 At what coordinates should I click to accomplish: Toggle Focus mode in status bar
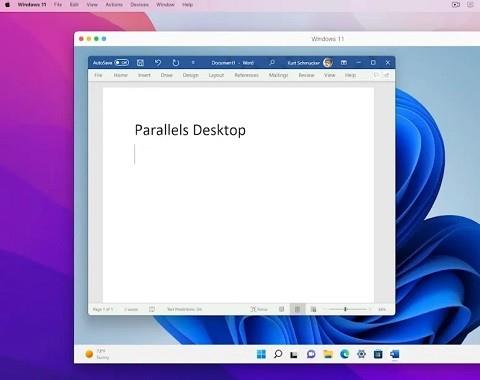pyautogui.click(x=259, y=309)
